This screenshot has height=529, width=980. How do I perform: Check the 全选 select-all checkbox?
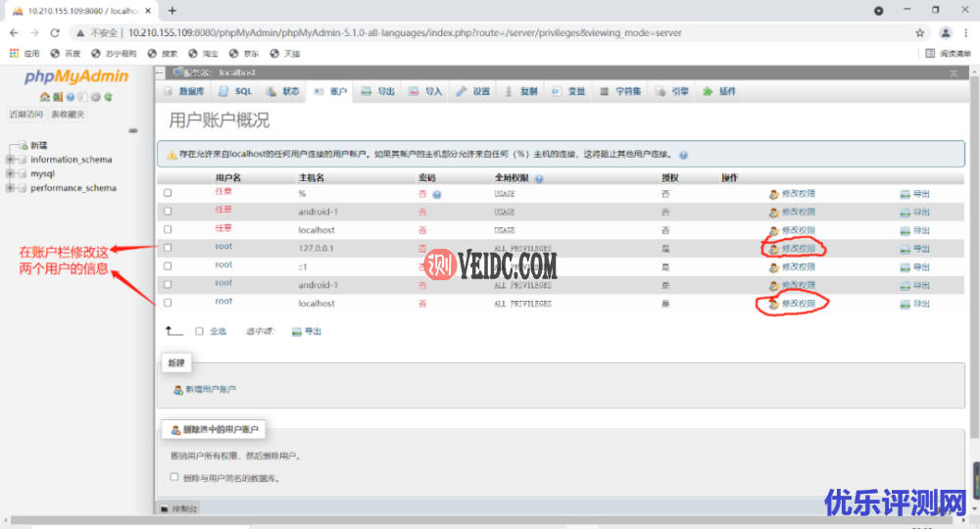pos(199,331)
